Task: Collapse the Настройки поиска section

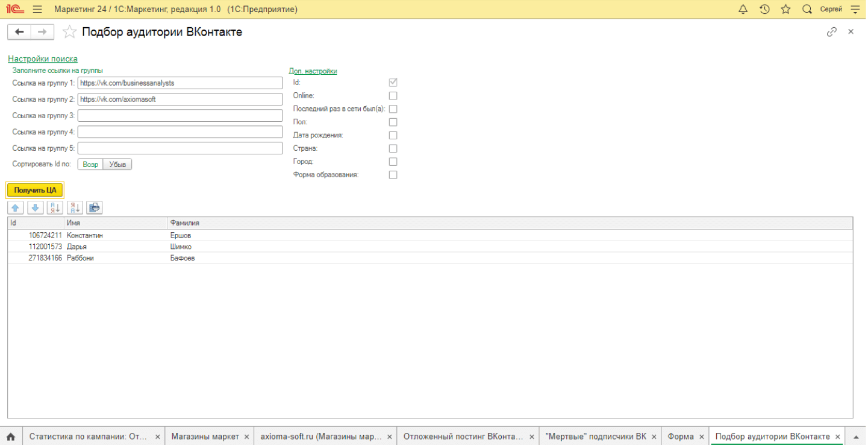Action: tap(43, 59)
